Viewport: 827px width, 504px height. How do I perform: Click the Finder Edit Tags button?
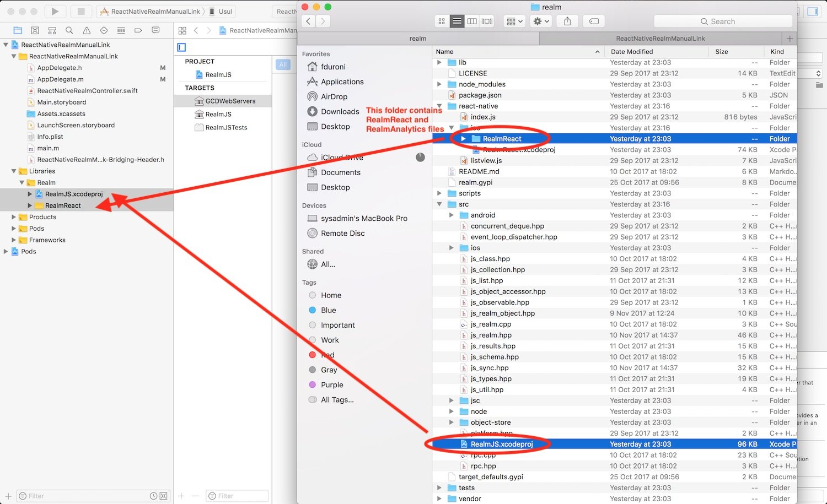coord(594,21)
